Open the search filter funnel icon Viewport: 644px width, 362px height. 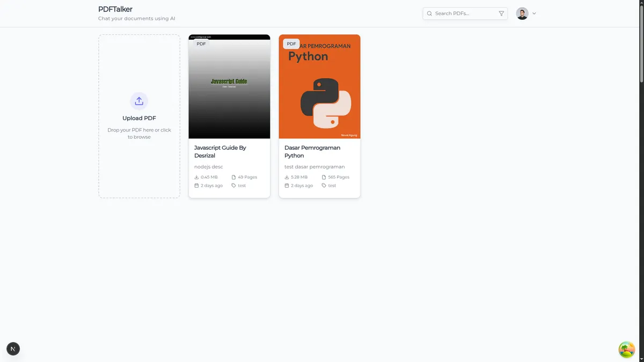click(501, 13)
